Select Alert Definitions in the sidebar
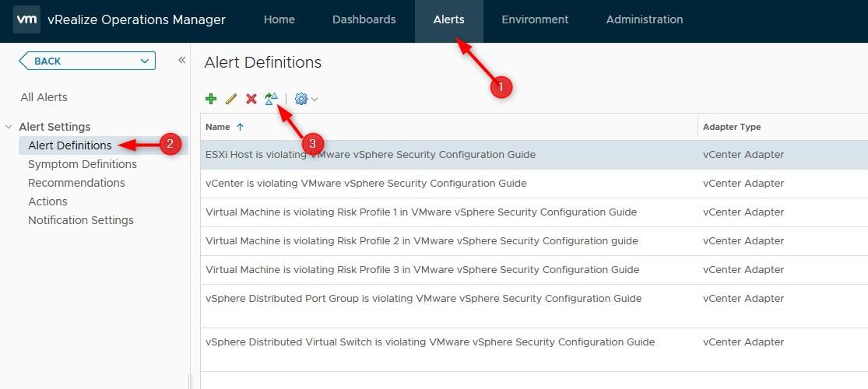Image resolution: width=868 pixels, height=389 pixels. (x=70, y=145)
